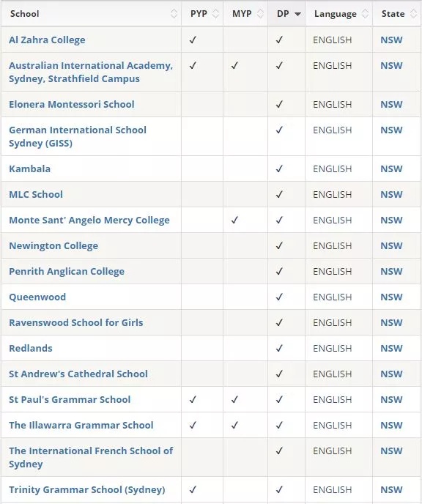Image resolution: width=422 pixels, height=504 pixels.
Task: Toggle the DP descending sort arrow
Action: [298, 14]
